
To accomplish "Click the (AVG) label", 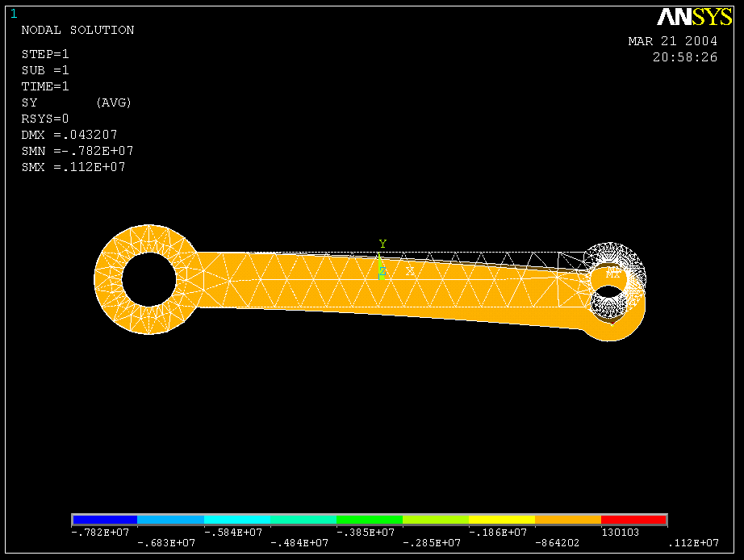I will (x=114, y=102).
